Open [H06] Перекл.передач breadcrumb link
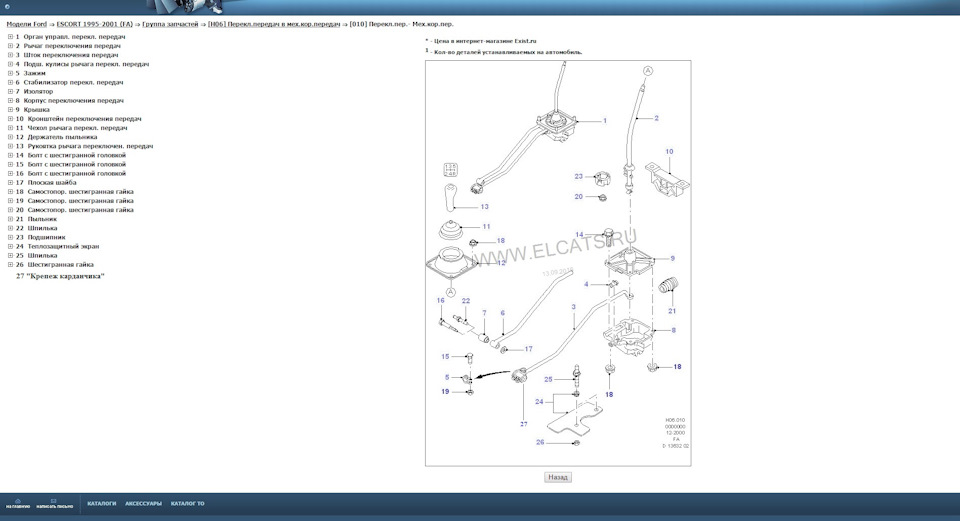Viewport: 960px width, 521px height. click(x=274, y=24)
